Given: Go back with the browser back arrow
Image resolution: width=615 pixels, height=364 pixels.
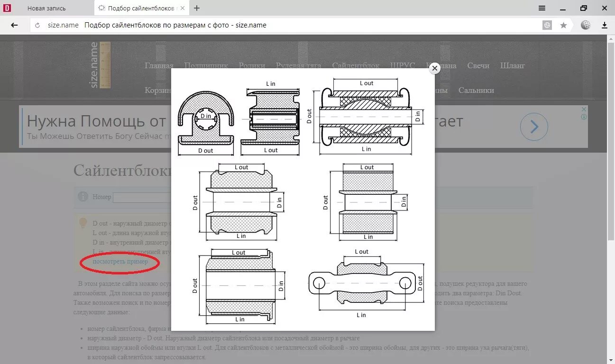Looking at the screenshot, I should coord(14,25).
